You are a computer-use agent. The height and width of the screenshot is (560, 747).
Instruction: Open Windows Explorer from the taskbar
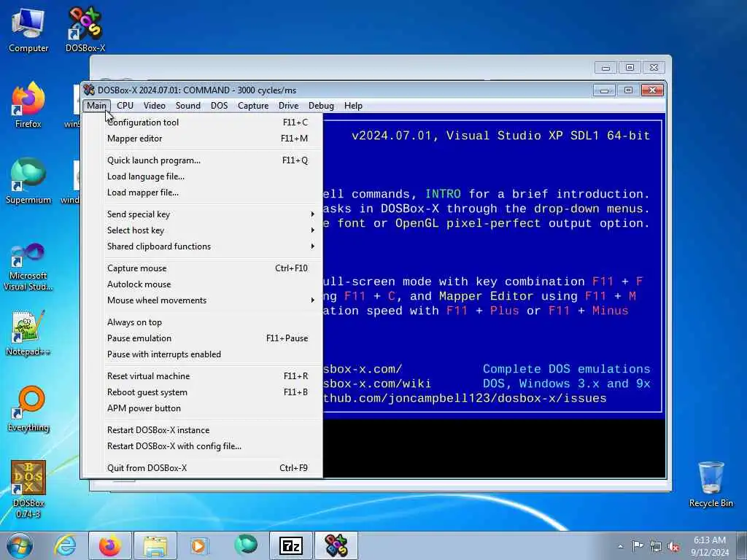155,545
